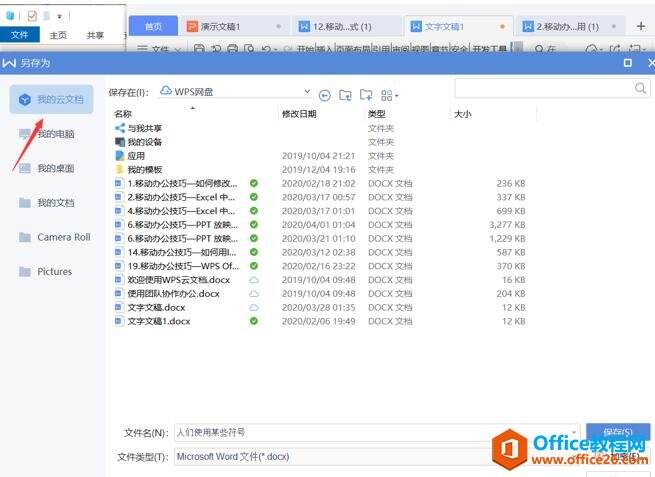Click synced checkmark of 1.移动办公技巧 row
Image resolution: width=655 pixels, height=477 pixels.
point(254,183)
